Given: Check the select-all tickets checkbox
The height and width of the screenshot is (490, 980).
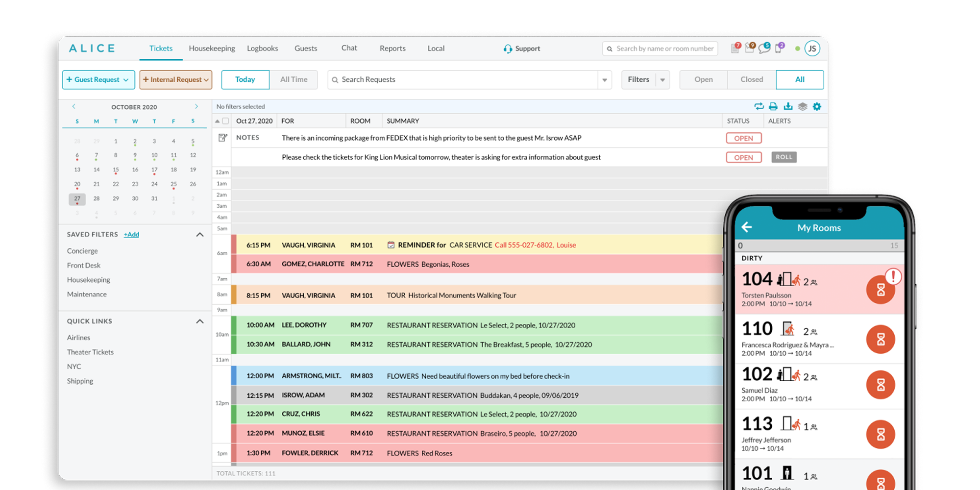Looking at the screenshot, I should [225, 121].
